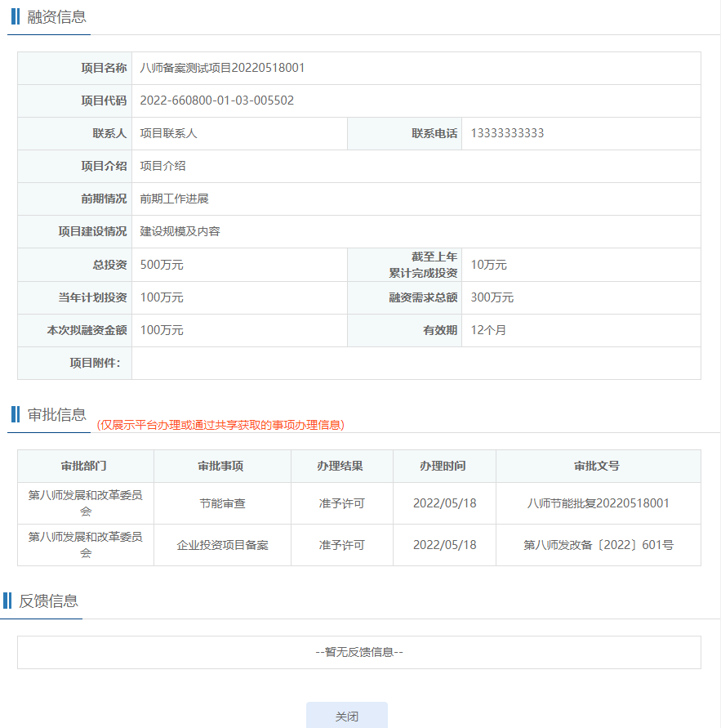
Task: Select the project name 八师备案测试项目20220518001
Action: click(222, 68)
